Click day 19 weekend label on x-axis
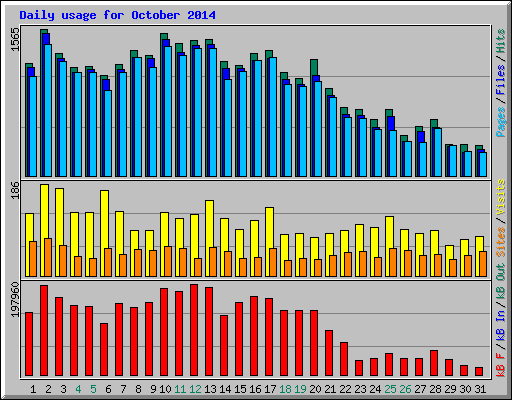 click(300, 389)
